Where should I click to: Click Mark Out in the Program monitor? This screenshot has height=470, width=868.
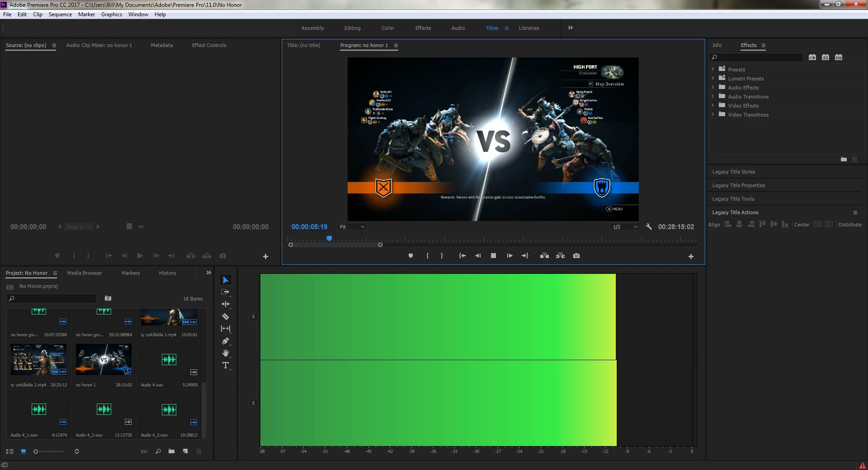[442, 256]
